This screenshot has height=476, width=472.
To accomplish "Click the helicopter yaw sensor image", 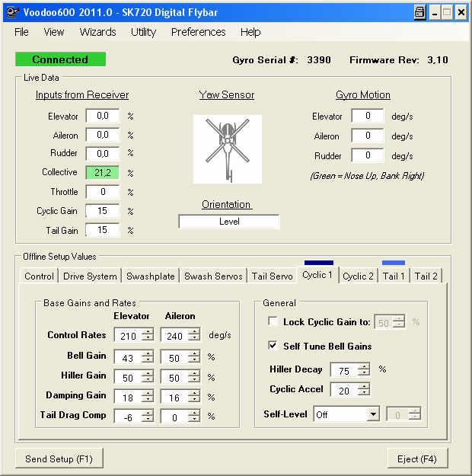I will (x=228, y=149).
